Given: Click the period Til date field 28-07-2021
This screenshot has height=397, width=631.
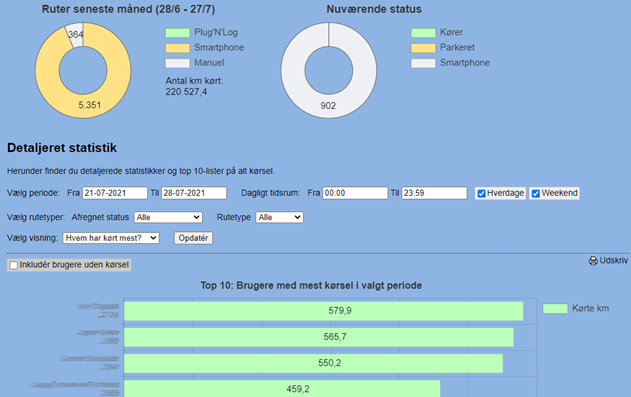Looking at the screenshot, I should click(x=194, y=193).
